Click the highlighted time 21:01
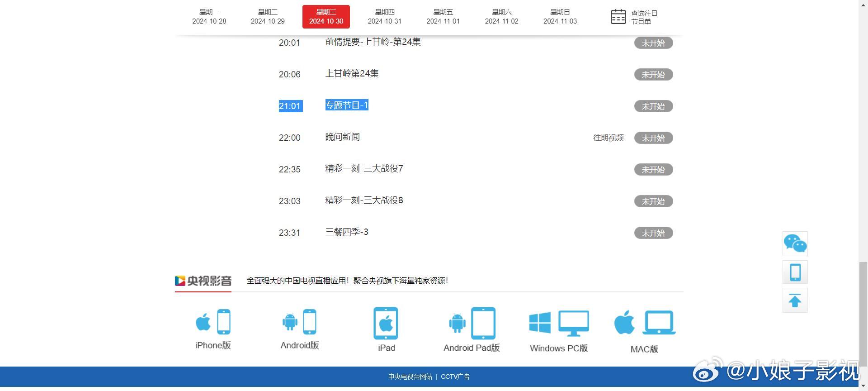This screenshot has height=391, width=868. click(290, 106)
